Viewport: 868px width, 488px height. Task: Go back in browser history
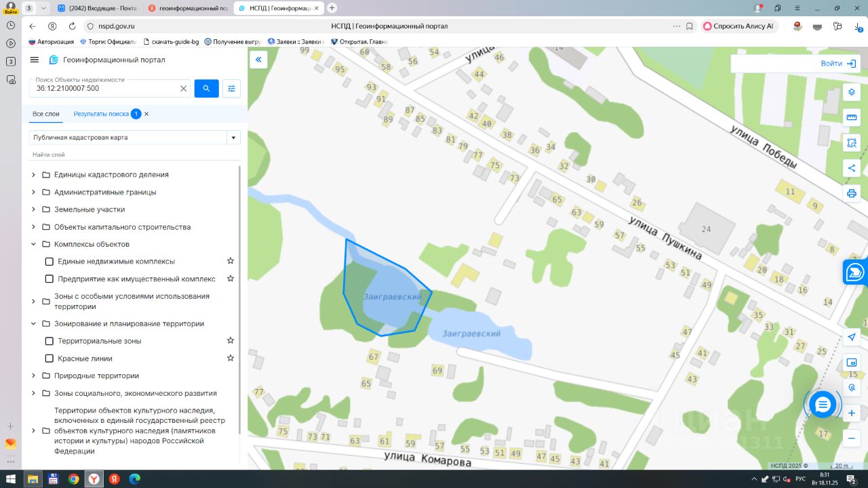(32, 26)
